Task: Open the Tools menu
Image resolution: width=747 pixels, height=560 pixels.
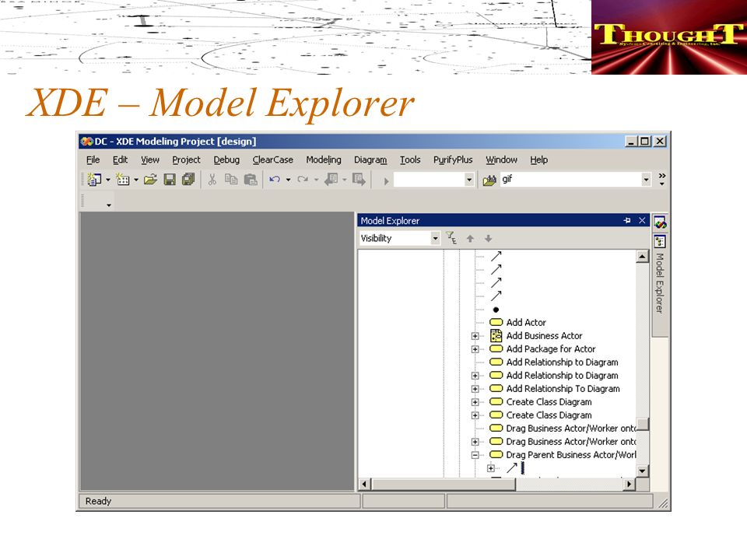Action: [410, 160]
